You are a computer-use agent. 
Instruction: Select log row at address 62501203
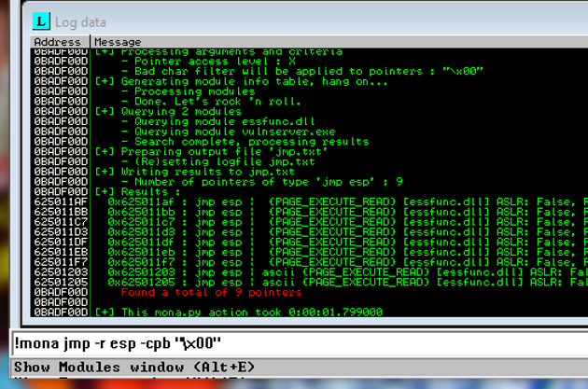coord(61,272)
